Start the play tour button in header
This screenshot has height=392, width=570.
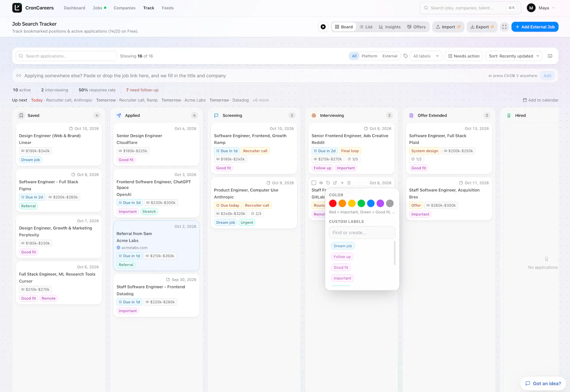(323, 27)
